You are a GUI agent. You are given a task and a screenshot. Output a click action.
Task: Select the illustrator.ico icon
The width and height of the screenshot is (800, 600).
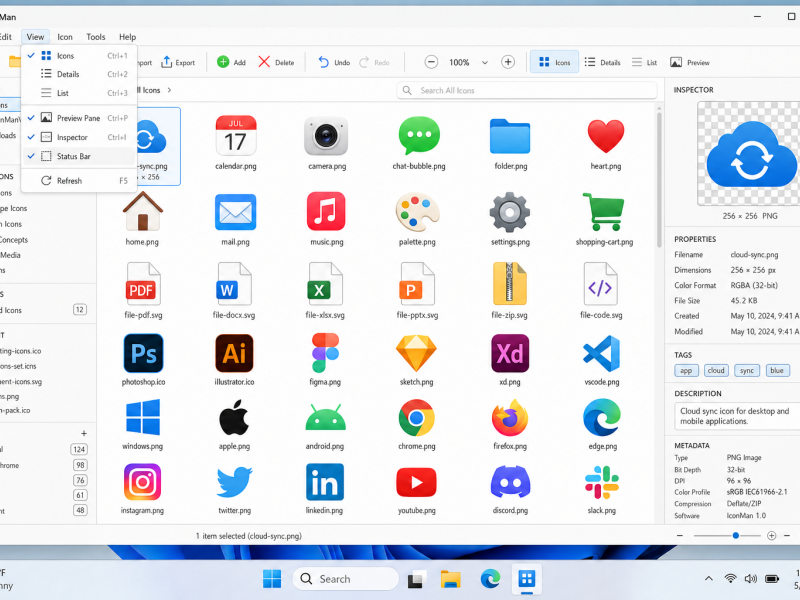(x=234, y=360)
